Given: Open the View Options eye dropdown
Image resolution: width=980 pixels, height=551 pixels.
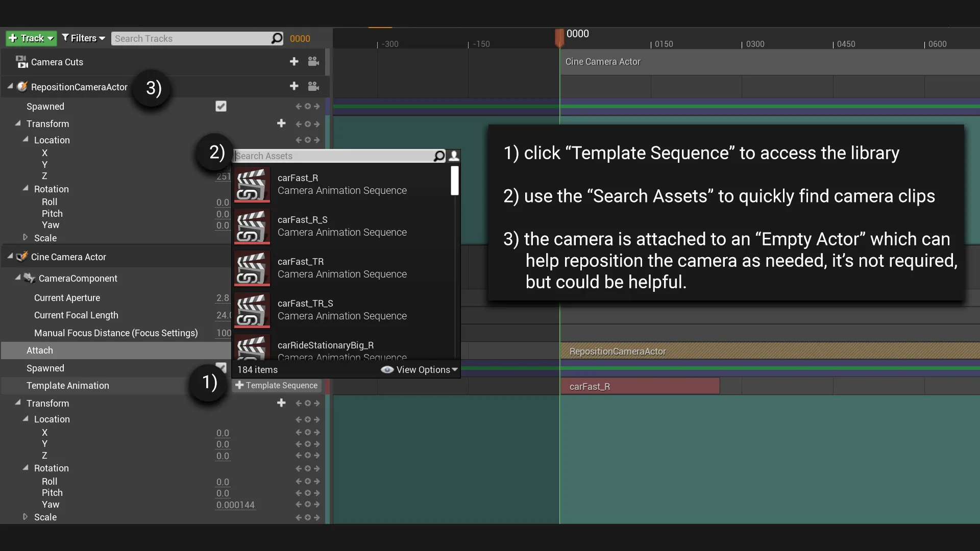Looking at the screenshot, I should [x=419, y=370].
